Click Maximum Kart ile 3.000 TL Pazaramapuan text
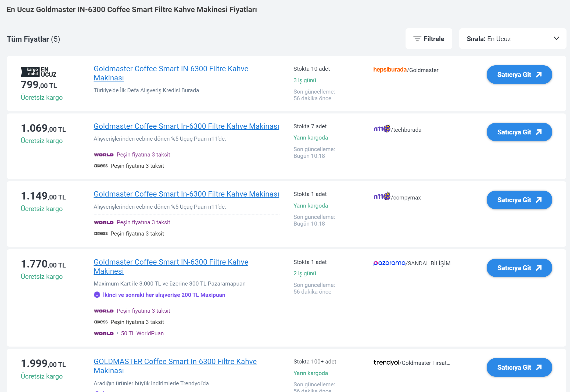The width and height of the screenshot is (570, 392). (x=170, y=284)
